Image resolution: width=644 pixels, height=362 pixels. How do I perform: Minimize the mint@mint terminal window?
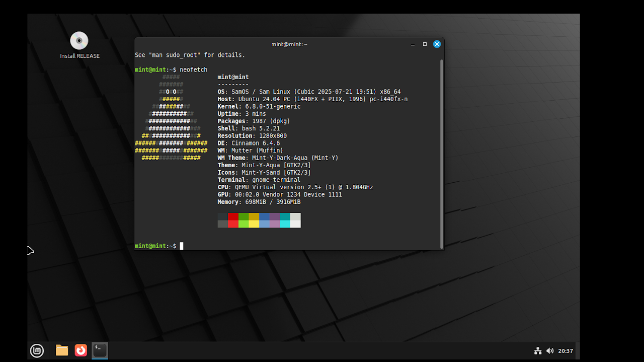(413, 44)
